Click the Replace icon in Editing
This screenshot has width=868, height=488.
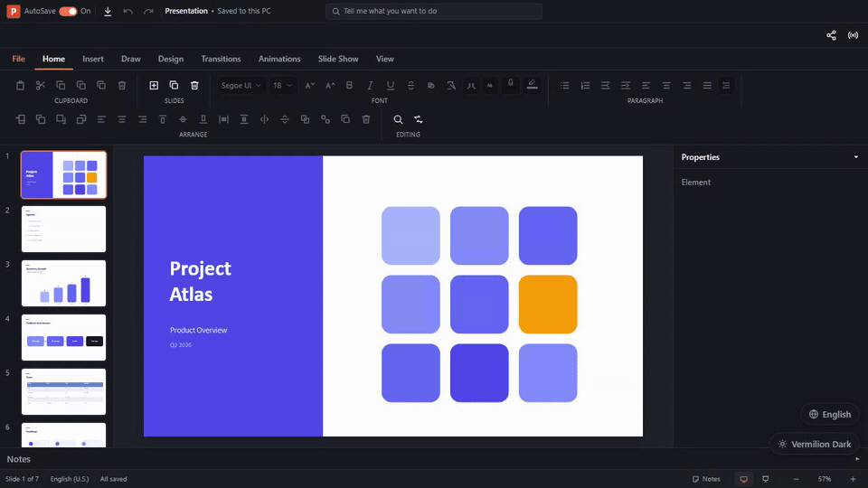(419, 119)
